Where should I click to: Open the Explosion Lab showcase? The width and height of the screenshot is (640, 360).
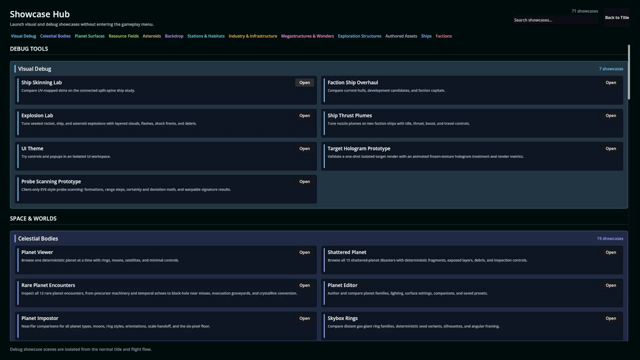[x=304, y=116]
